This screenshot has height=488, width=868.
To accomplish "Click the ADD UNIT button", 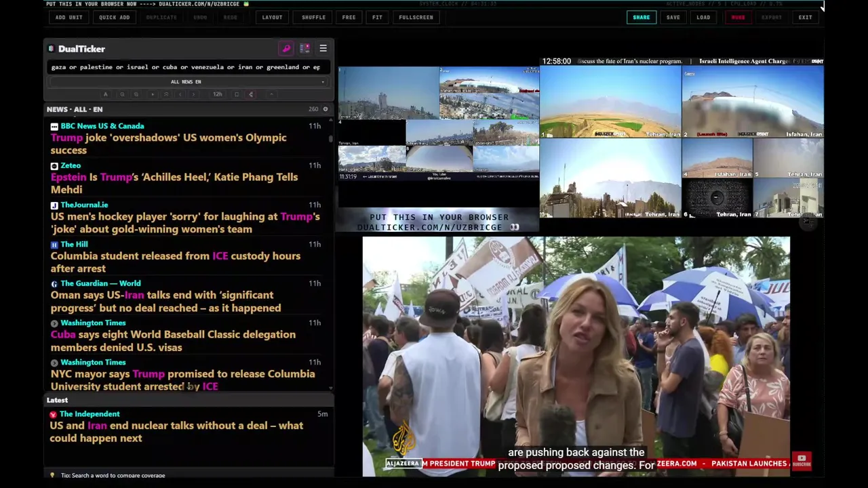I will (68, 18).
